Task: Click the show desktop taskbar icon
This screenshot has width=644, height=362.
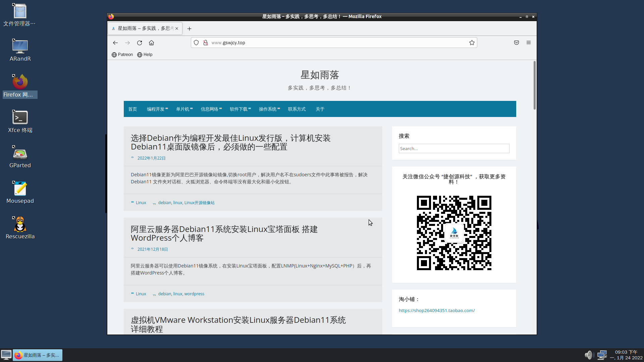Action: (6, 355)
